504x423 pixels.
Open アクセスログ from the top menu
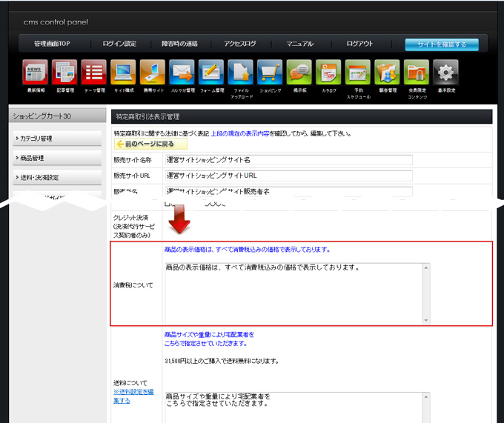(x=239, y=44)
